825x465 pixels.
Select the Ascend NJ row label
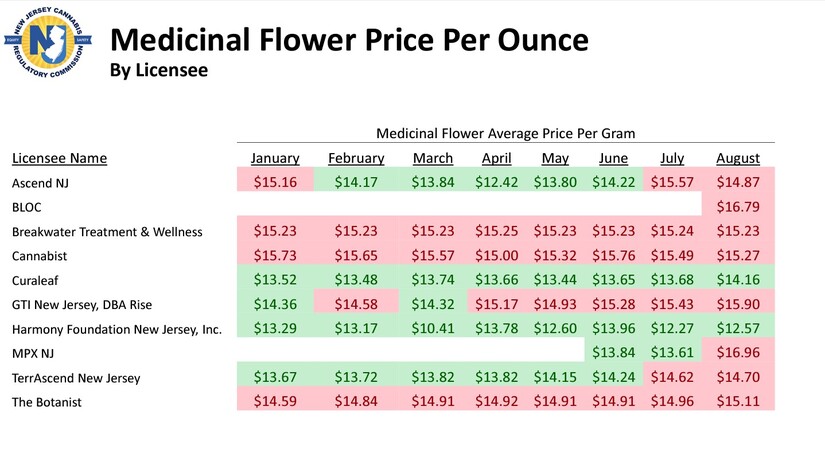coord(41,183)
